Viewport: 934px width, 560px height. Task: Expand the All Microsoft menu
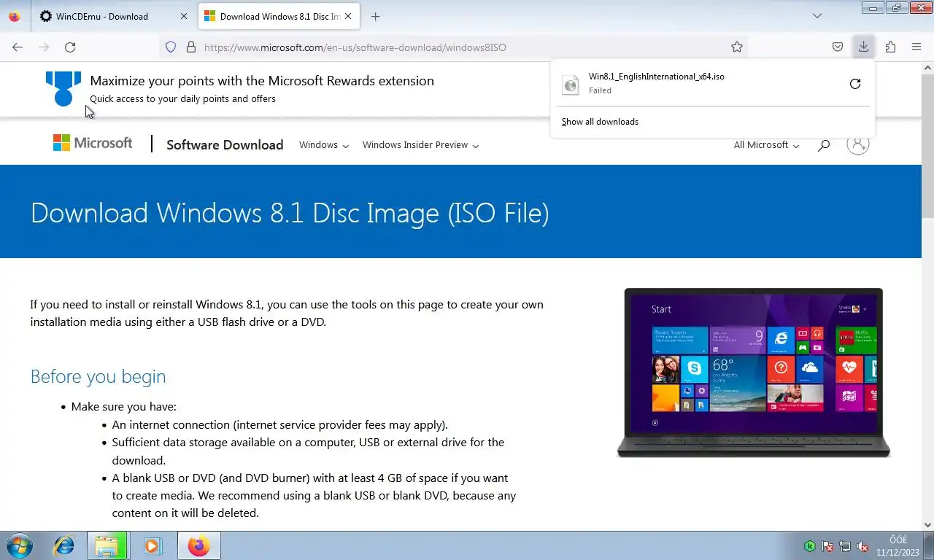coord(767,145)
